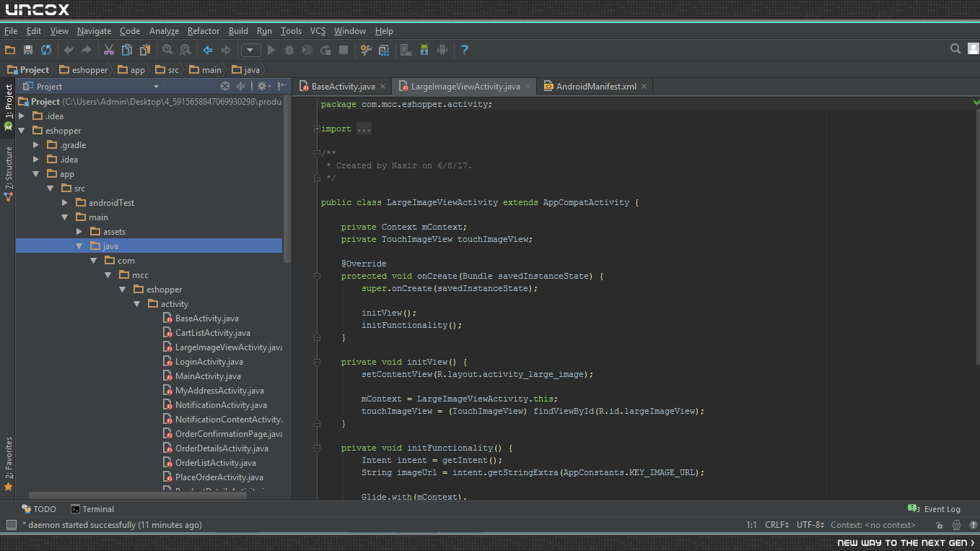The height and width of the screenshot is (551, 980).
Task: Select MainActivity.java in project tree
Action: pyautogui.click(x=209, y=376)
